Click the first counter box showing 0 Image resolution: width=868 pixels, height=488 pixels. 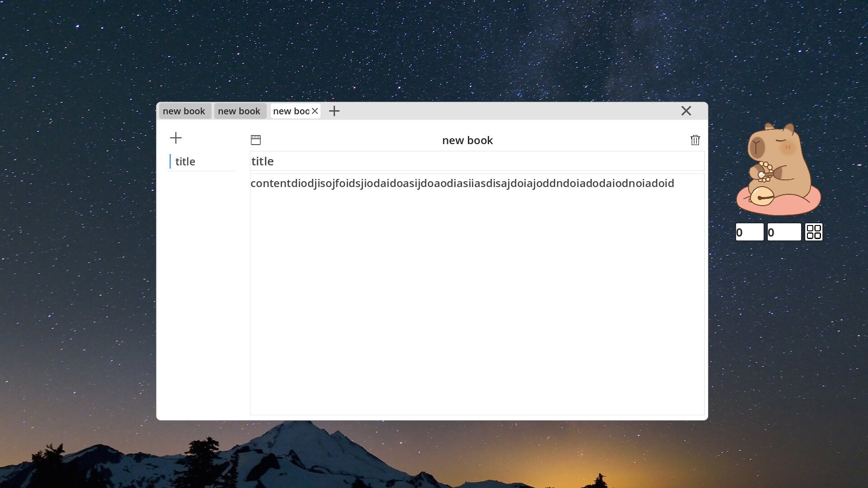[x=749, y=232]
